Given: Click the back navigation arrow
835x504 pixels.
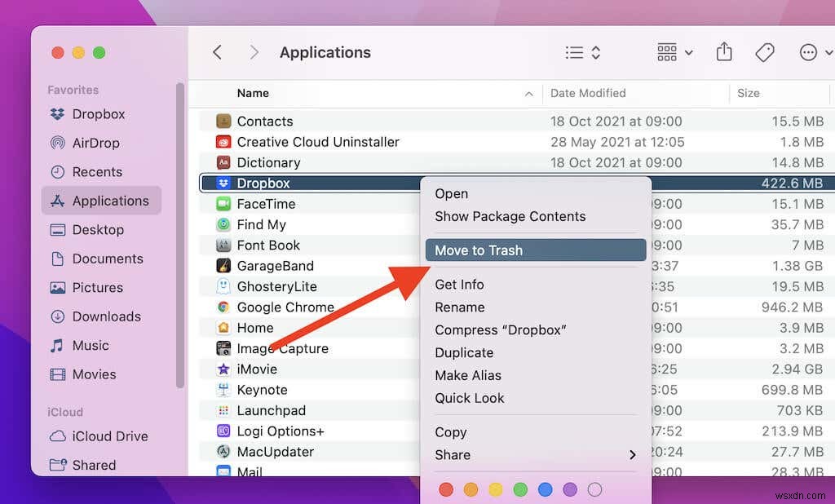Looking at the screenshot, I should [x=217, y=51].
